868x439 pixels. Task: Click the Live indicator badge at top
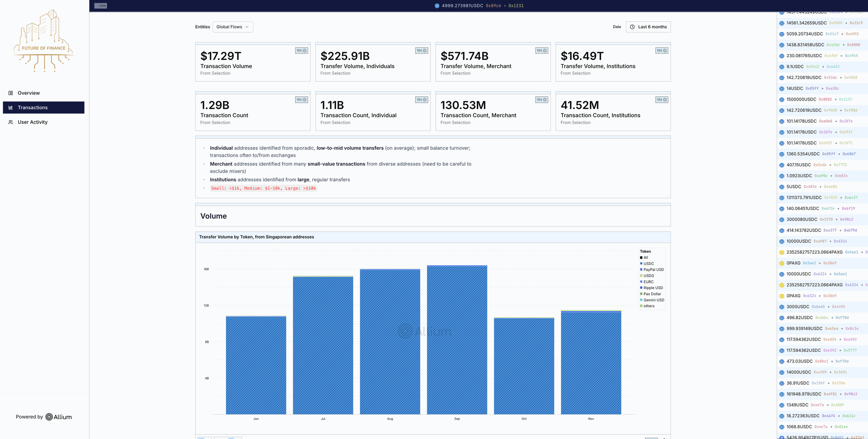tap(101, 6)
